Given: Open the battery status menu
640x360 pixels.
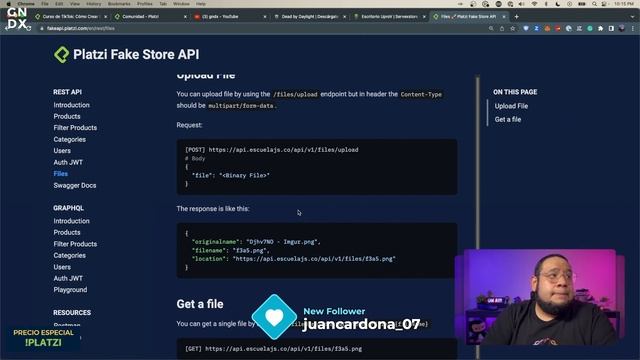Looking at the screenshot, I should tap(582, 4).
